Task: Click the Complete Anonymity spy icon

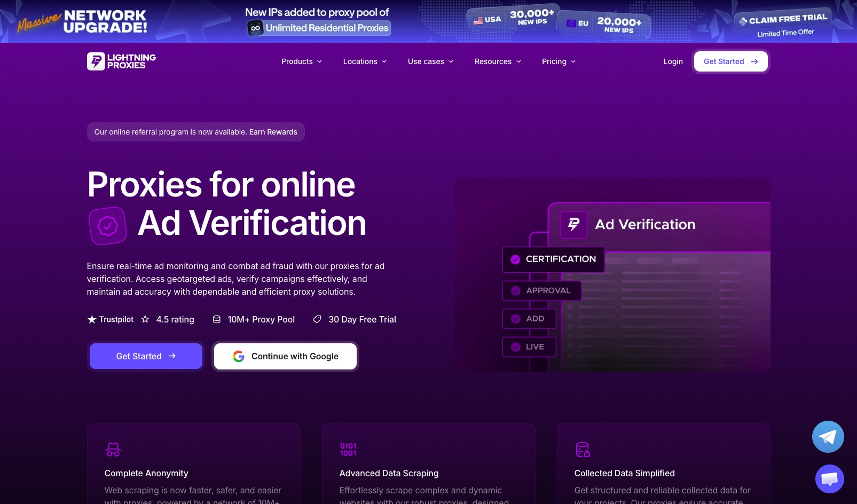Action: pos(113,450)
